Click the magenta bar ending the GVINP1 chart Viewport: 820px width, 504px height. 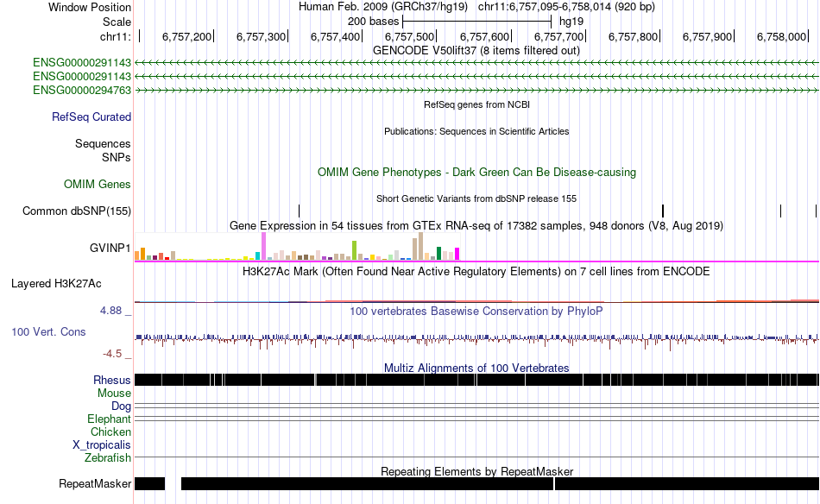[x=457, y=254]
